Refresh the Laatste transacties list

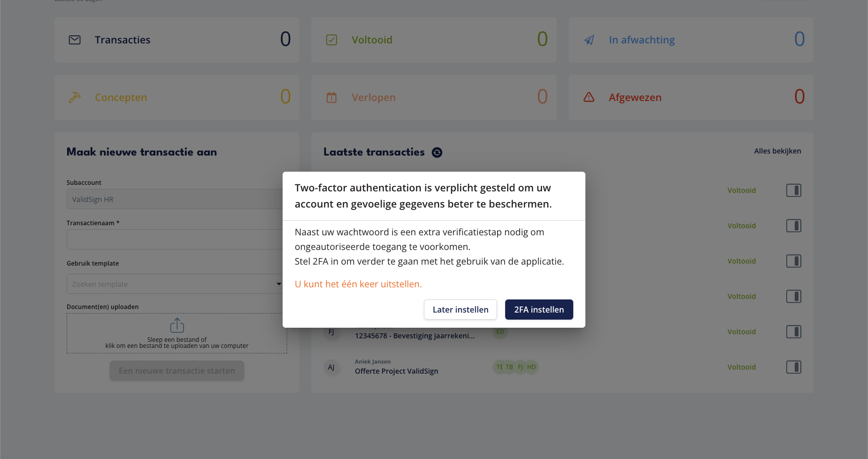coord(437,152)
